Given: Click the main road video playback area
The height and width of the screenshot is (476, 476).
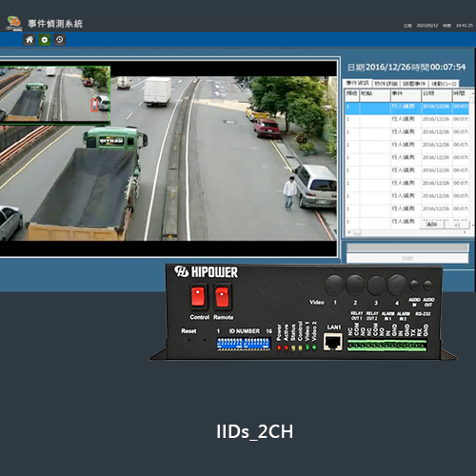Looking at the screenshot, I should pyautogui.click(x=169, y=158).
